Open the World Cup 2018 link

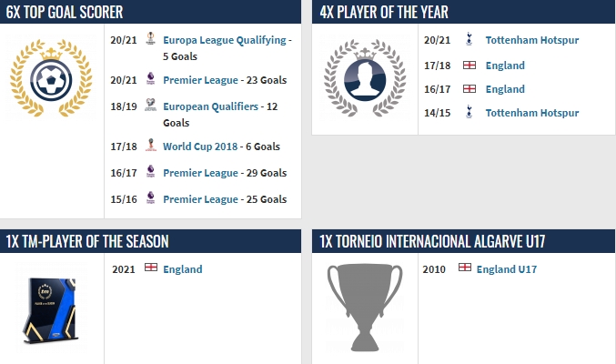200,147
